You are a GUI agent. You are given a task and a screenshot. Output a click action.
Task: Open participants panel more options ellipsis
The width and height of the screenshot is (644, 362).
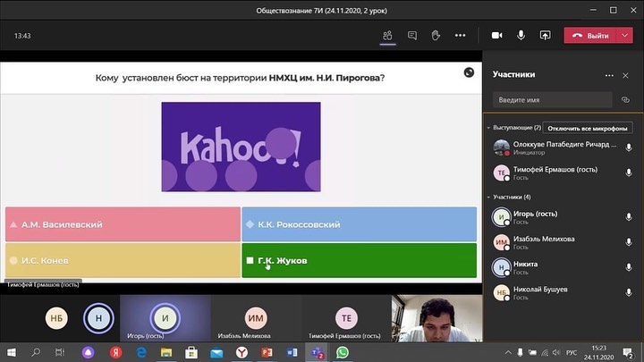pyautogui.click(x=609, y=75)
